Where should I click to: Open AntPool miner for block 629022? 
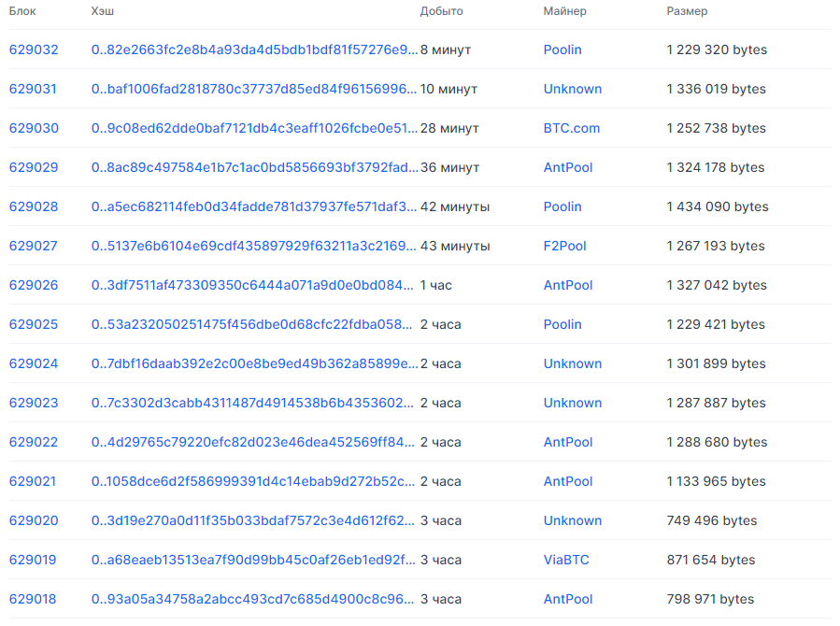(568, 442)
